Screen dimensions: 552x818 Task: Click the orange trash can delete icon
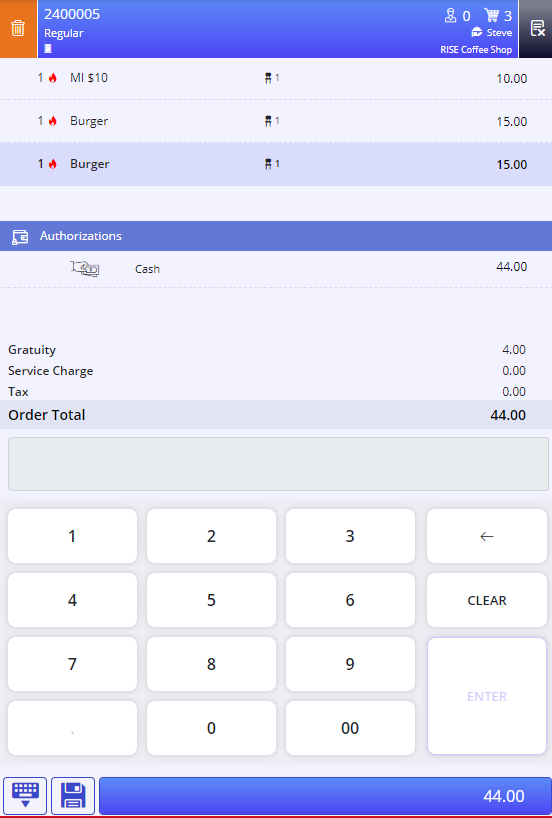pyautogui.click(x=18, y=29)
